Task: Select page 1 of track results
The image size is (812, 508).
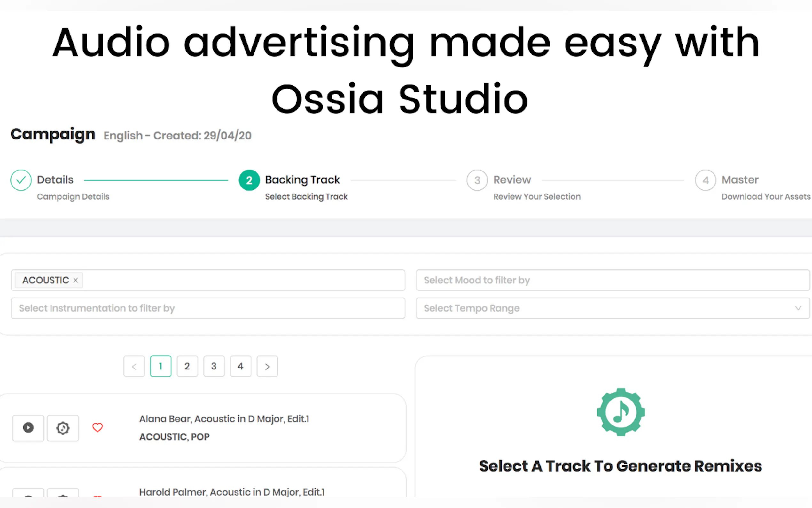Action: [161, 366]
